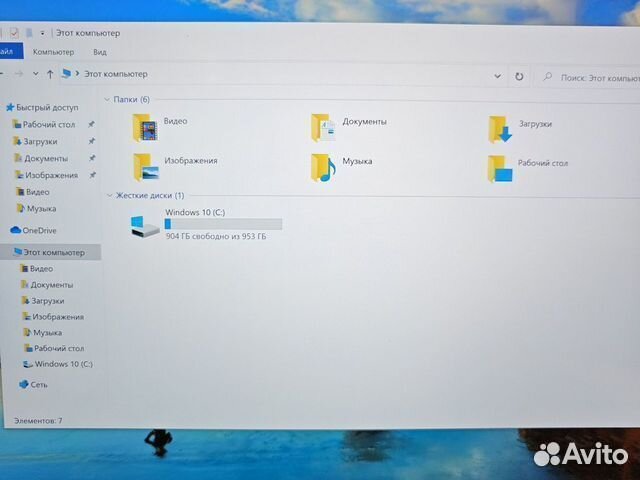640x480 pixels.
Task: Open the Музыка folder icon in Папки
Action: pyautogui.click(x=323, y=167)
